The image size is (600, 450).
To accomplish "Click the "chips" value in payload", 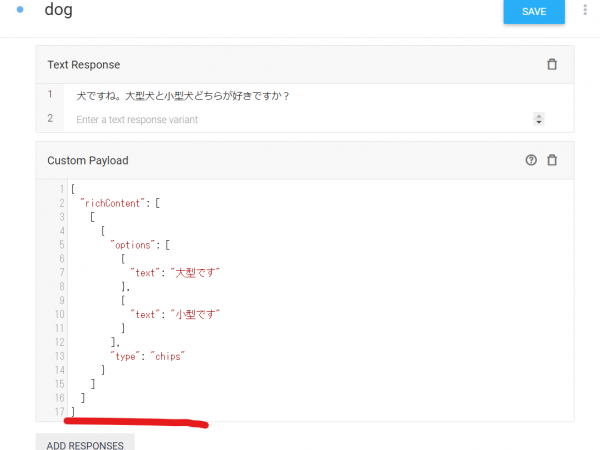I will point(168,356).
